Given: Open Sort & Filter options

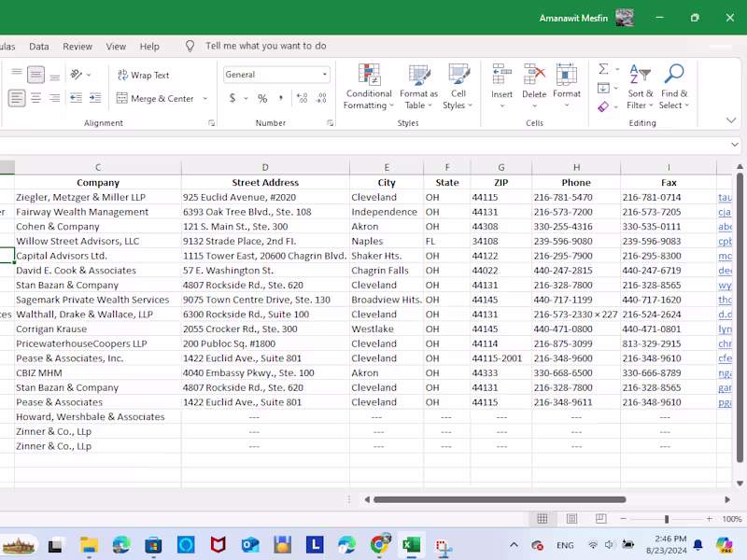Looking at the screenshot, I should tap(641, 87).
